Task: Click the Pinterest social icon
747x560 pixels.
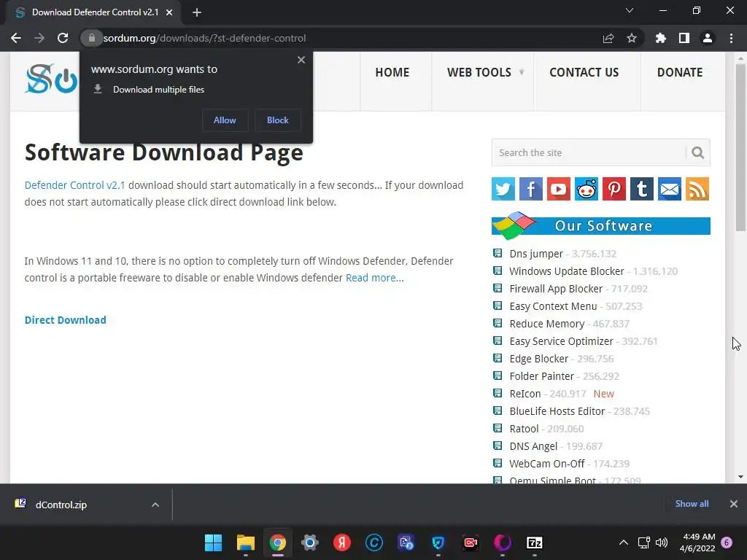Action: 614,189
